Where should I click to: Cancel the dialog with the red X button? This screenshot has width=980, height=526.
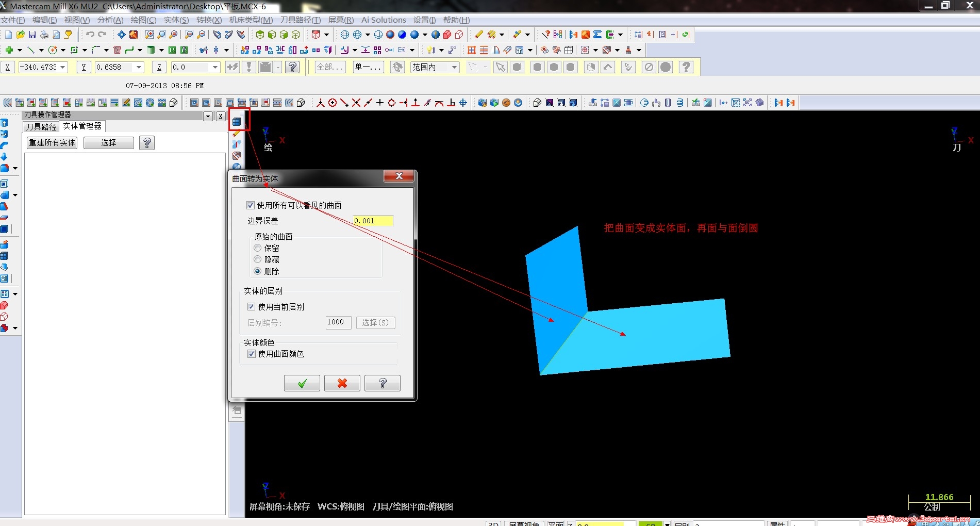click(x=342, y=383)
